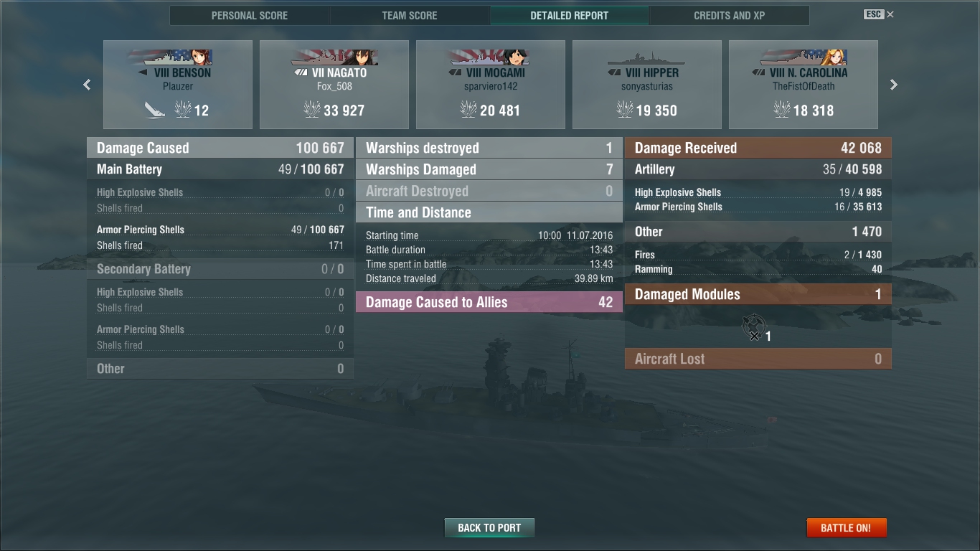Screen dimensions: 980x551
Task: Switch to the Team Score tab
Action: point(410,15)
